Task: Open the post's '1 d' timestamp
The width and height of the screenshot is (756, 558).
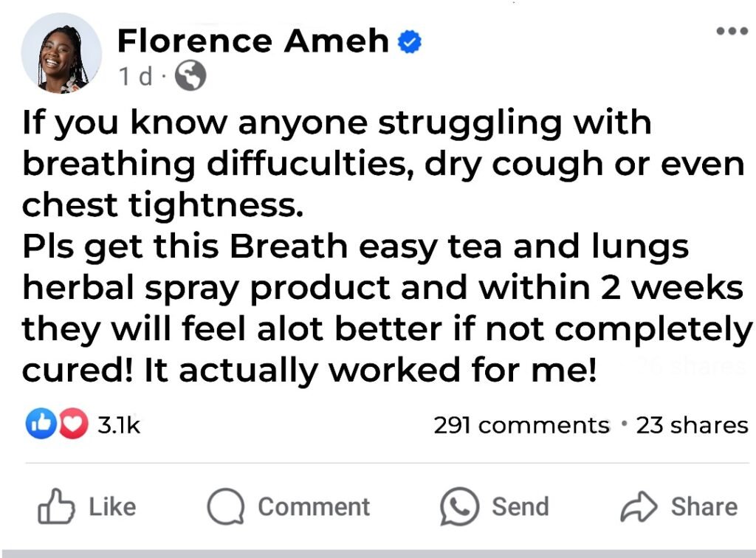Action: coord(133,77)
